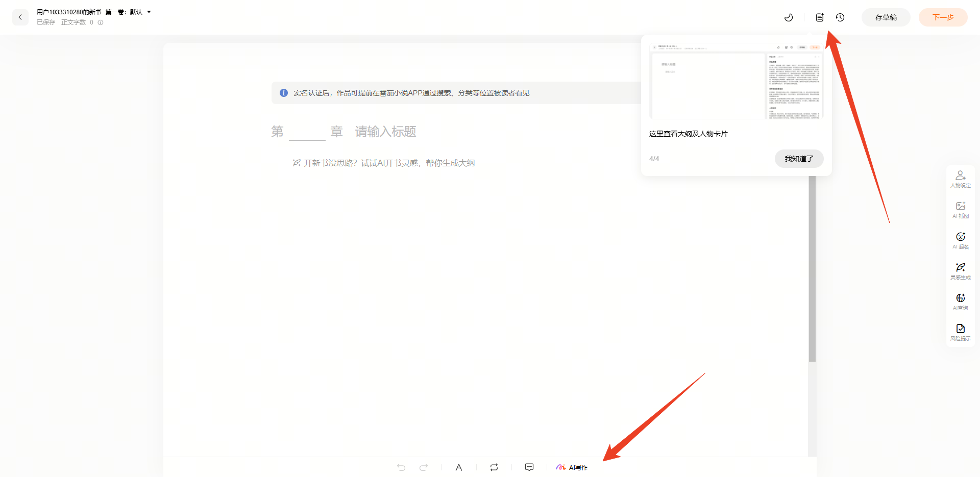Open the AI 插图 illustration tool
Image resolution: width=980 pixels, height=477 pixels.
coord(961,210)
